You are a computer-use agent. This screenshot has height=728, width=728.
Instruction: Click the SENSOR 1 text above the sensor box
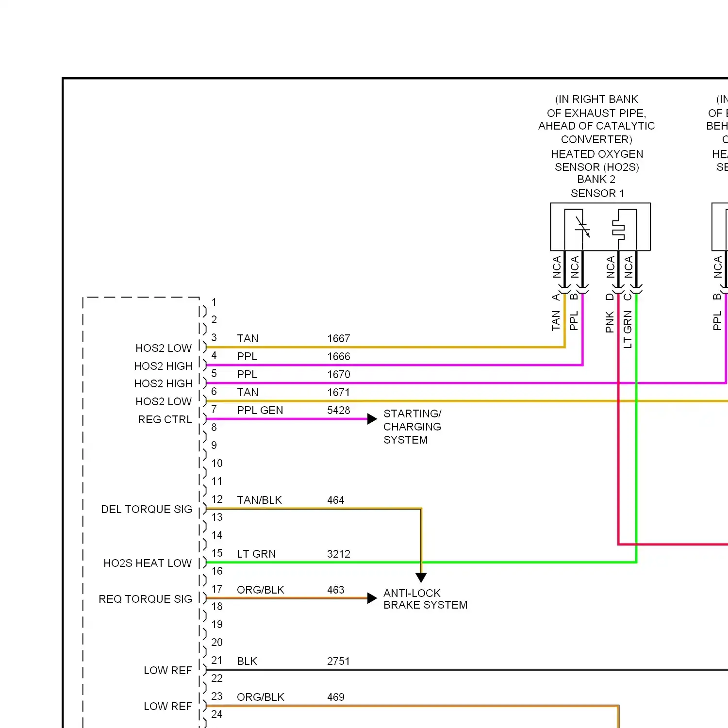[x=597, y=193]
